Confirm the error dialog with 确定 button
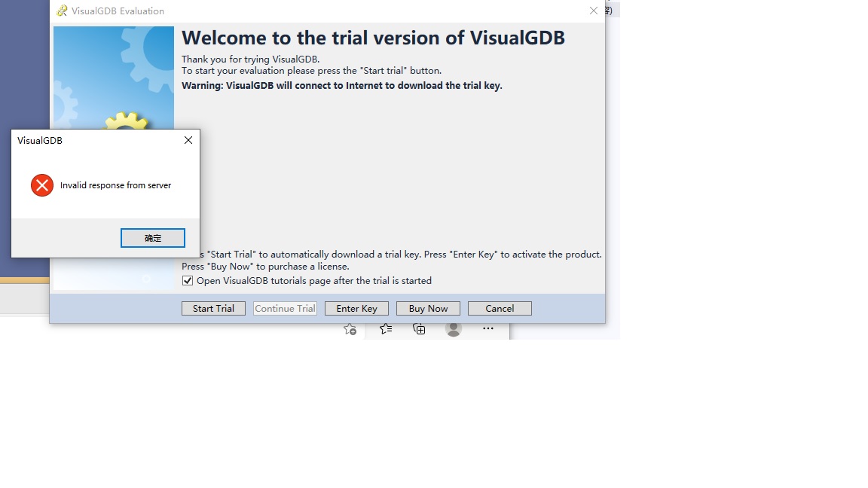Viewport: 868px width, 488px height. (x=153, y=238)
